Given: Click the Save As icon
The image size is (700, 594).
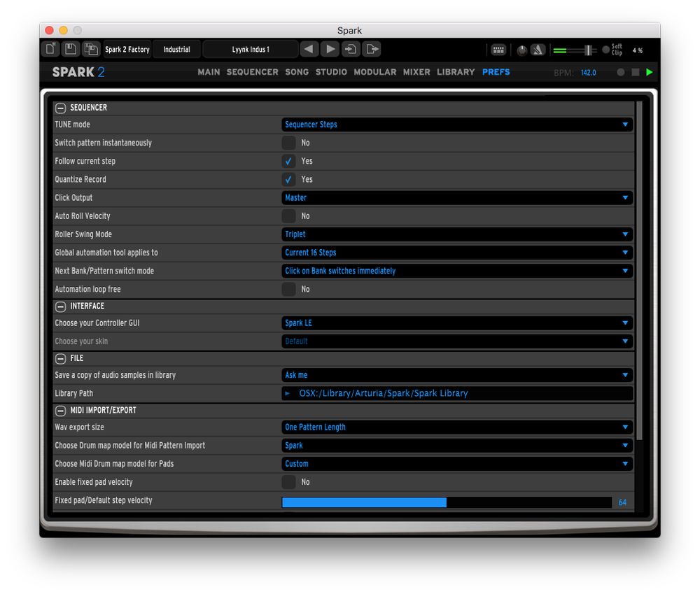Looking at the screenshot, I should tap(91, 49).
